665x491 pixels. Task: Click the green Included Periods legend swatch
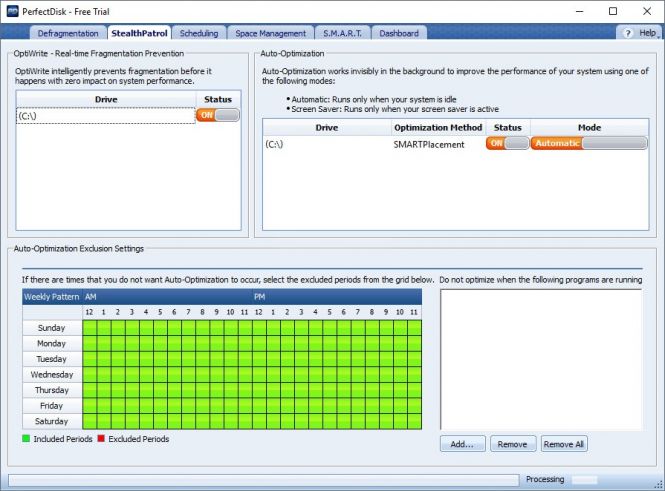tap(26, 438)
